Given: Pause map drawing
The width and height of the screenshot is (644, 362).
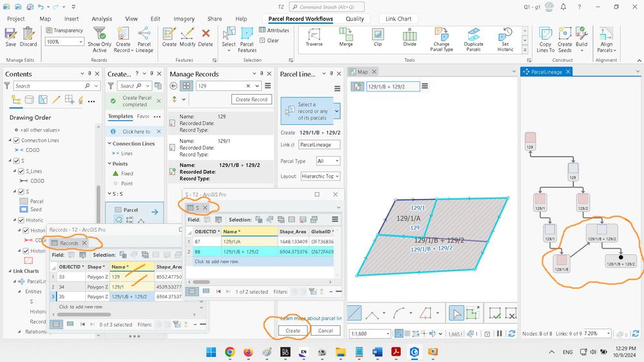Looking at the screenshot, I should click(x=500, y=334).
